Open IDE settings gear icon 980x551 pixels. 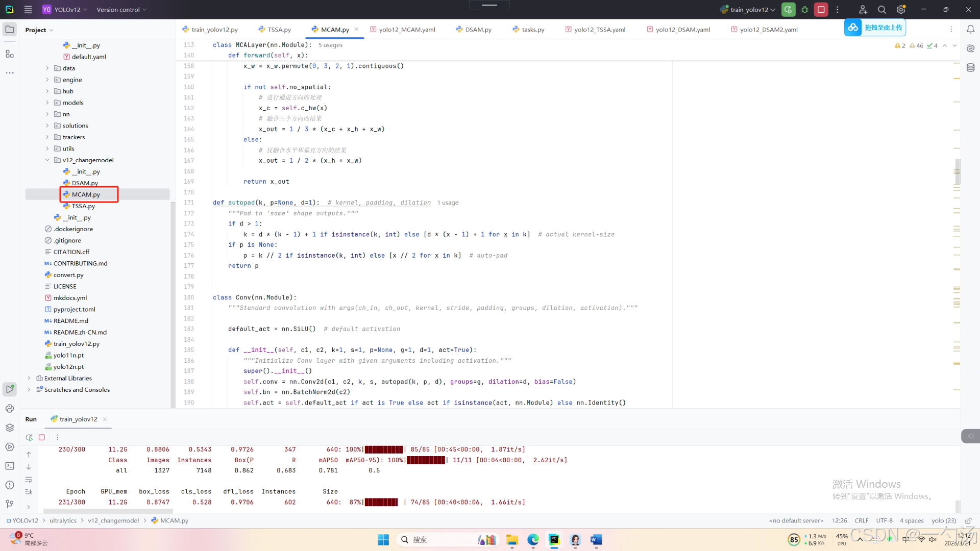point(901,10)
